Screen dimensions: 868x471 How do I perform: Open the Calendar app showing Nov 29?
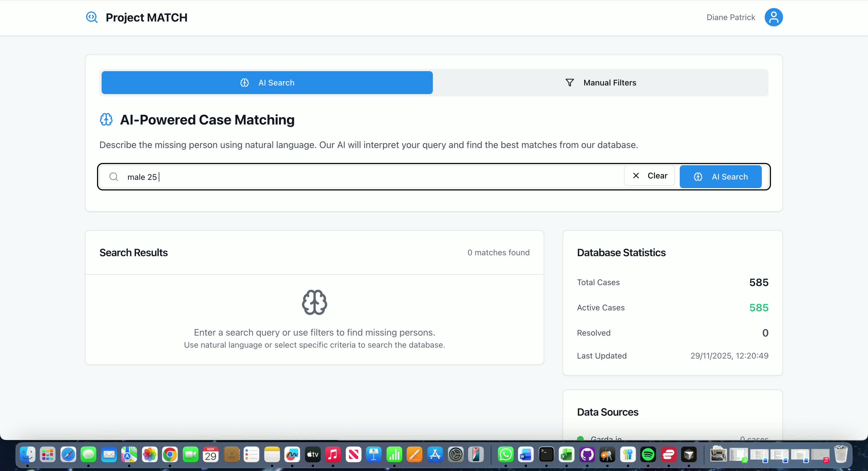(x=211, y=454)
